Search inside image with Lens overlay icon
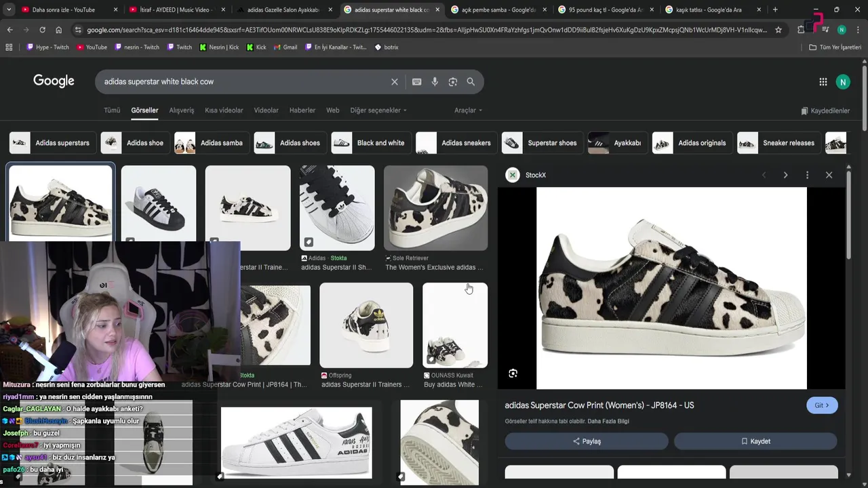The width and height of the screenshot is (868, 488). 513,373
